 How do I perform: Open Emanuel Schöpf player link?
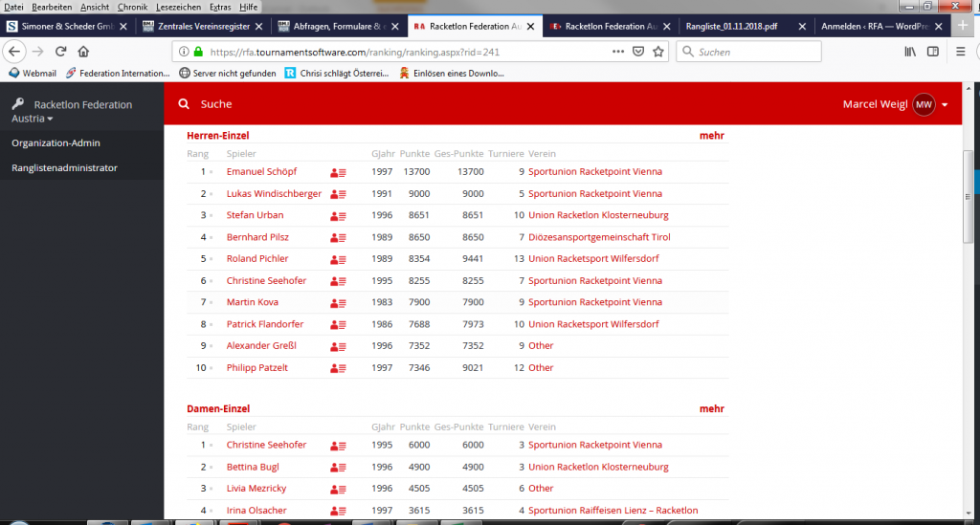261,172
